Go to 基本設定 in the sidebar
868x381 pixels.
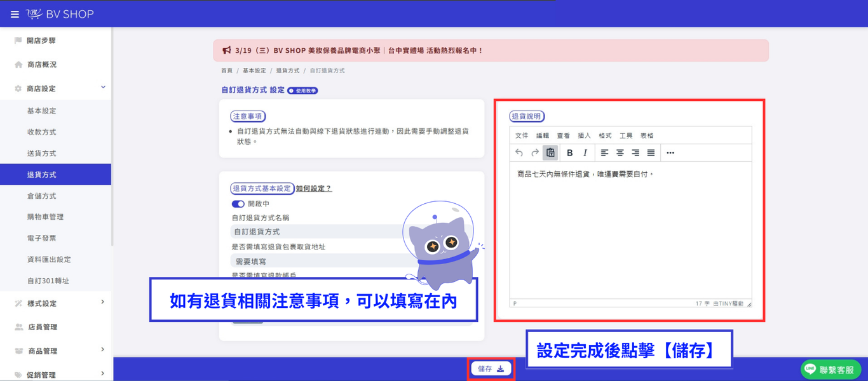42,111
